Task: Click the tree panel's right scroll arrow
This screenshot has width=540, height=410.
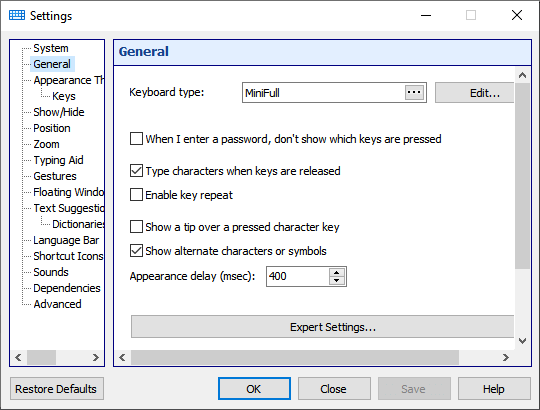Action: [x=96, y=357]
